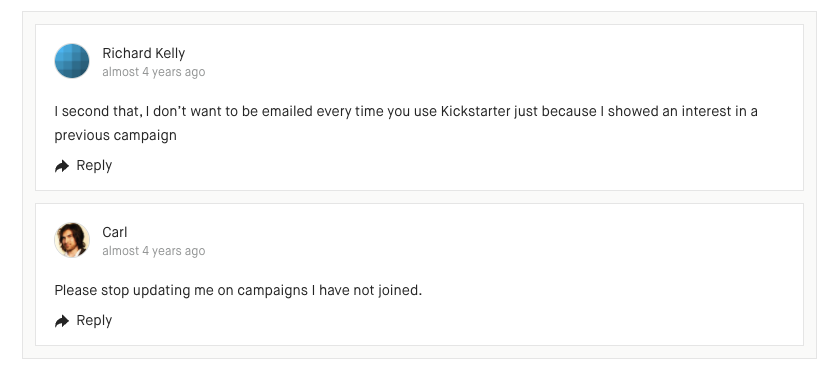
Task: Click the timestamp under Richard Kelly's name
Action: [x=154, y=72]
